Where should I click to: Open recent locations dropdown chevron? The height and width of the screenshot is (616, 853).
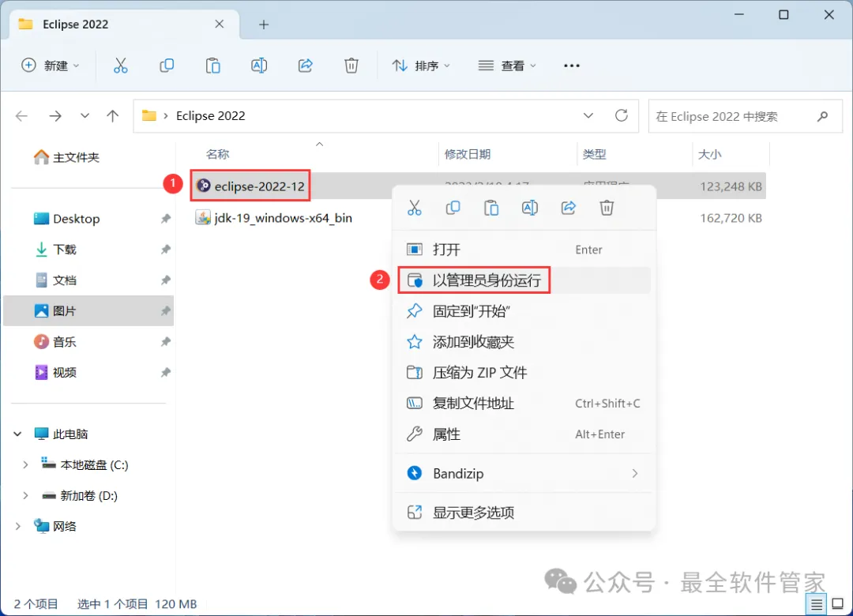(85, 116)
